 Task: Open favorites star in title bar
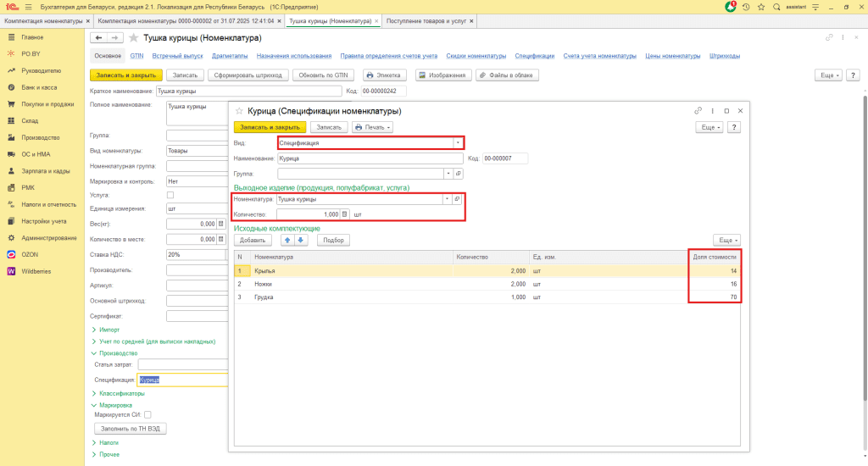pos(761,7)
